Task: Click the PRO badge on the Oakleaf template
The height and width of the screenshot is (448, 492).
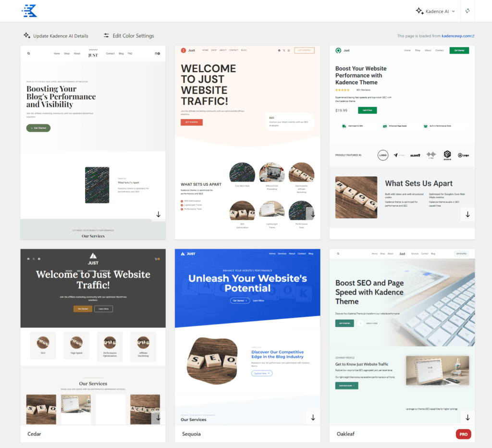Action: [x=463, y=434]
